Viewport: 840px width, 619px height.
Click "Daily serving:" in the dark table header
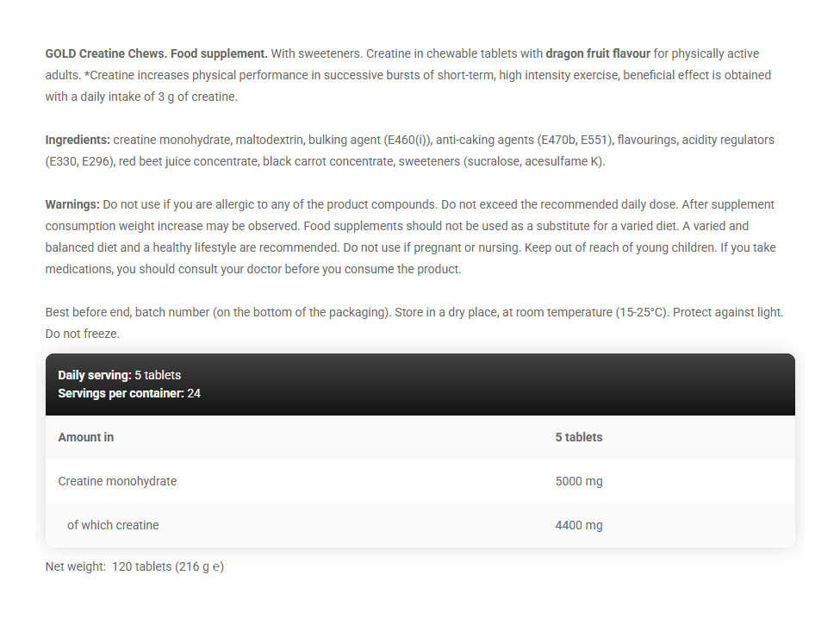95,375
